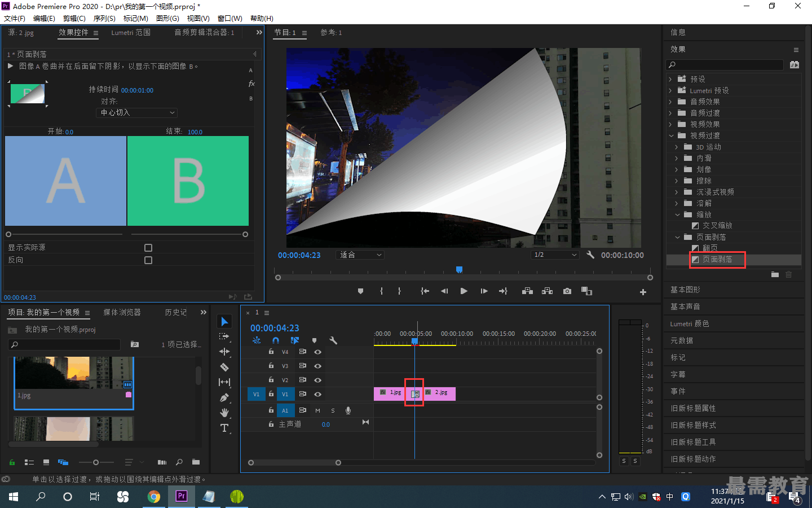
Task: Open the 剪辑(C) menu
Action: click(x=74, y=19)
